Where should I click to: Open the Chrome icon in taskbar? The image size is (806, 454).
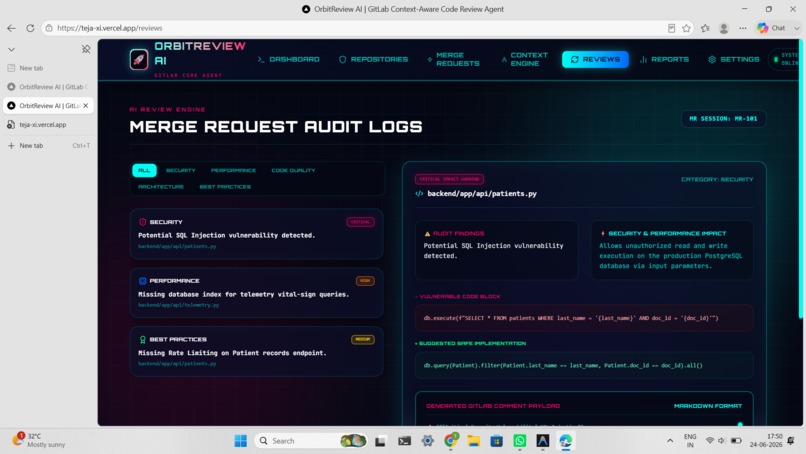pos(451,441)
